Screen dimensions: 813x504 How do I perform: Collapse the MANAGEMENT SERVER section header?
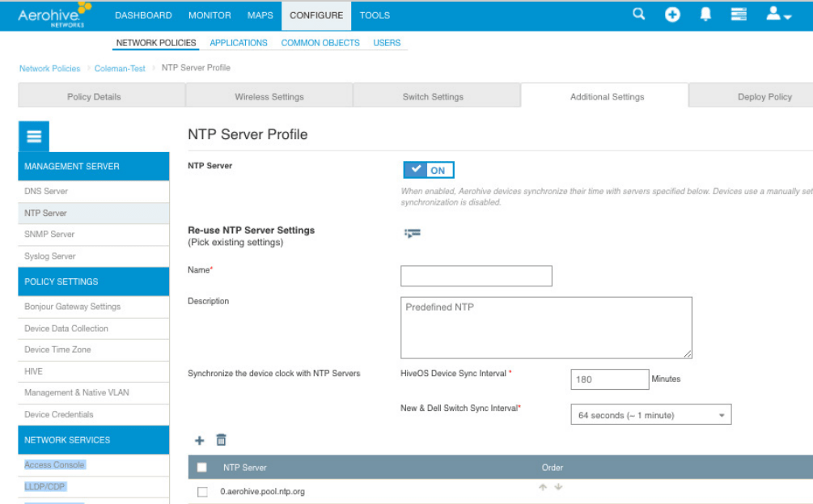click(94, 167)
